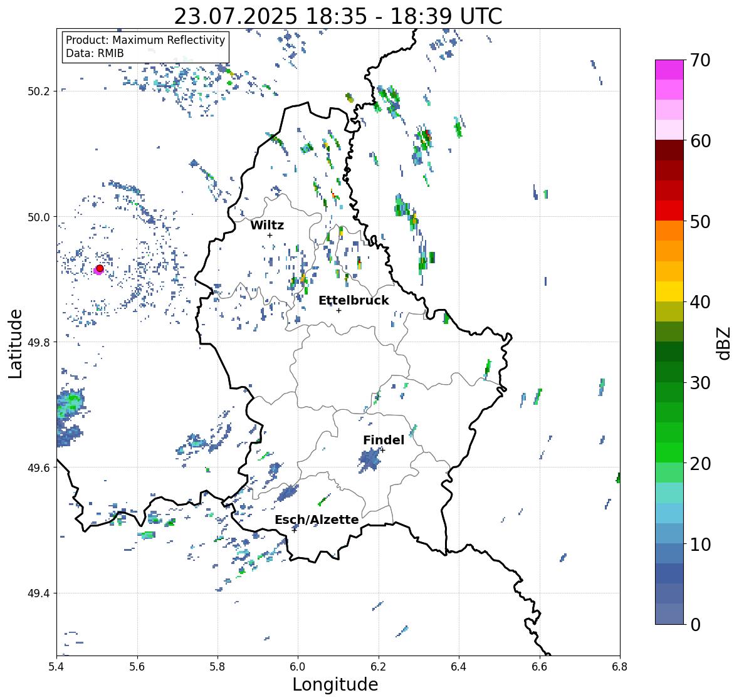Click the 10 tick on the colorbar
This screenshot has width=739, height=700.
point(700,544)
